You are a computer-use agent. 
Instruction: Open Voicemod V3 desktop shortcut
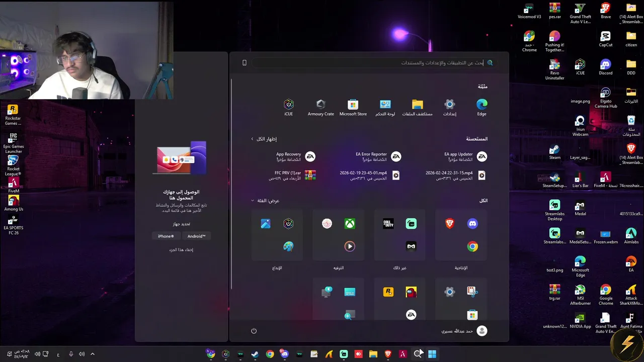(529, 11)
